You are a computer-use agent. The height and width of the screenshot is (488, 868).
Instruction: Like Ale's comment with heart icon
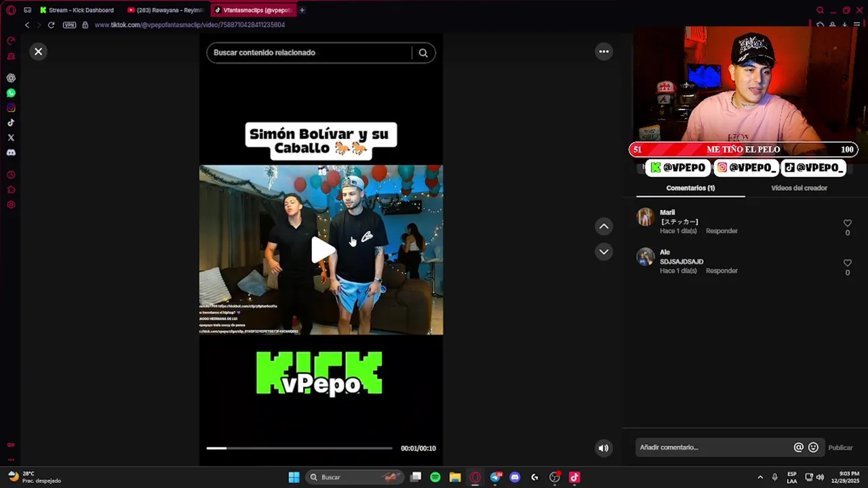(847, 263)
